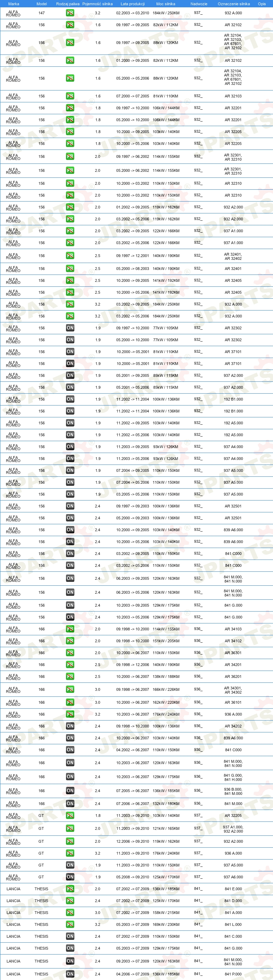Click the Nadwozie column header
The width and height of the screenshot is (273, 980).
tap(199, 4)
